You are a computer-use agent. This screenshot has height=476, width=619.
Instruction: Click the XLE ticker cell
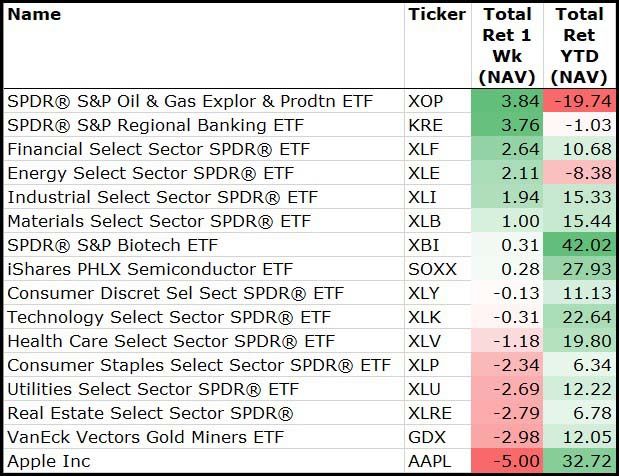click(425, 174)
